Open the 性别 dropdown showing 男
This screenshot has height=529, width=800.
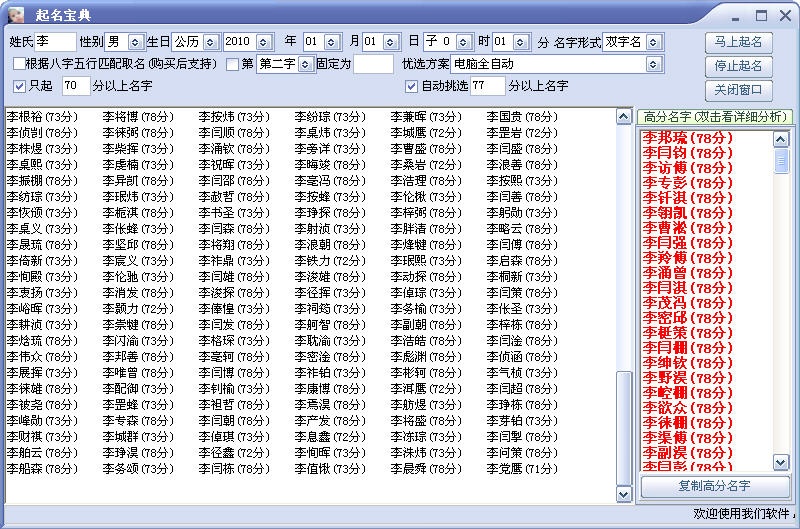135,42
